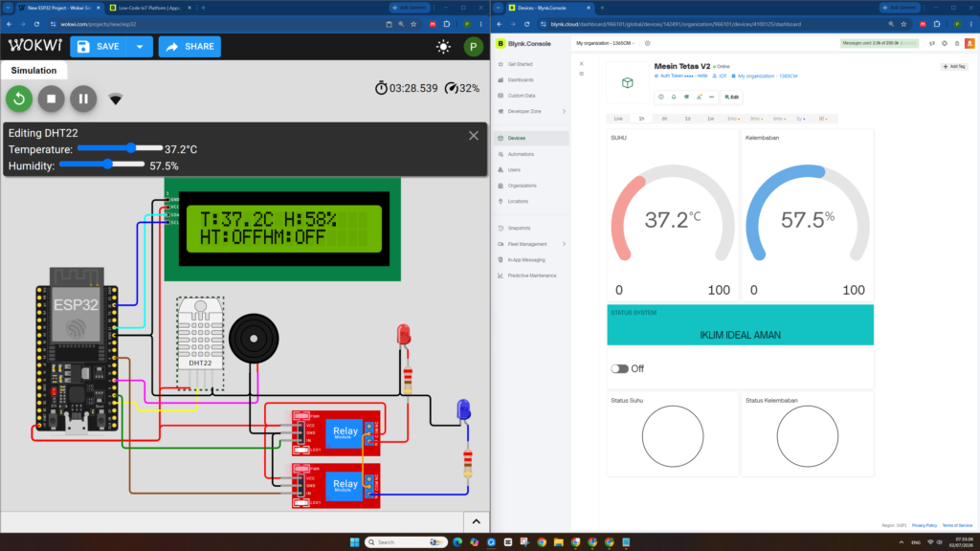980x551 pixels.
Task: Click the Add Tag button
Action: click(x=954, y=66)
